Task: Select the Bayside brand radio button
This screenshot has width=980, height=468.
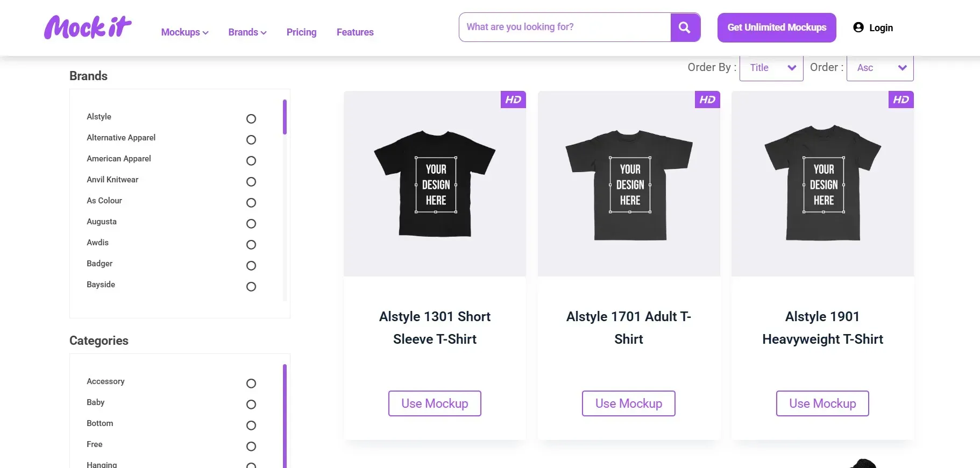Action: tap(251, 287)
